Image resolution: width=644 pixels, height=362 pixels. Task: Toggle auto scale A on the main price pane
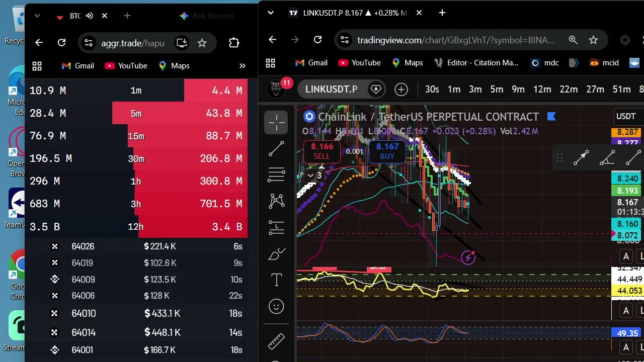click(x=626, y=257)
